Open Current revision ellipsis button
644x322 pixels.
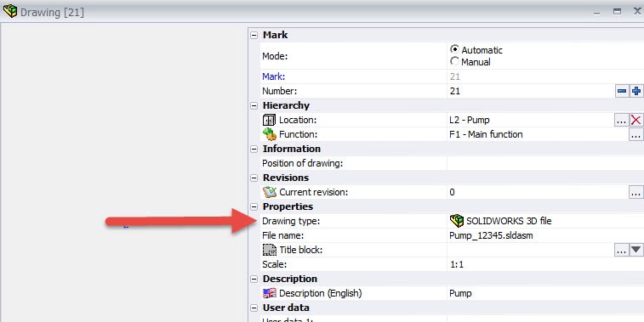coord(636,192)
